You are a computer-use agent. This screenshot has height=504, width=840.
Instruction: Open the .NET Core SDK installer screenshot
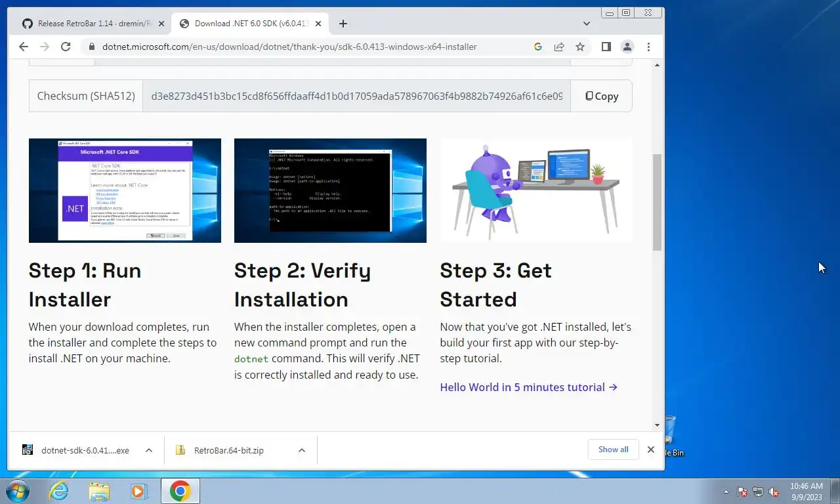(125, 190)
